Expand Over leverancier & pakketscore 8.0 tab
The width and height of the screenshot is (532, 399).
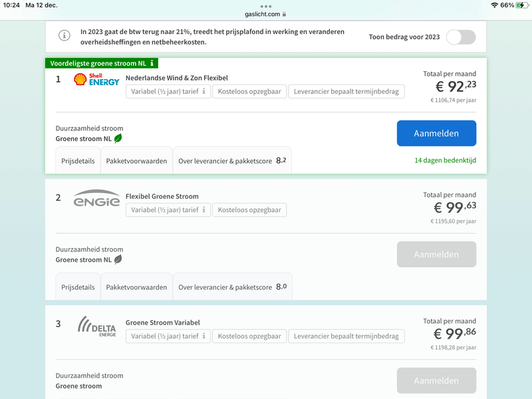(x=232, y=287)
